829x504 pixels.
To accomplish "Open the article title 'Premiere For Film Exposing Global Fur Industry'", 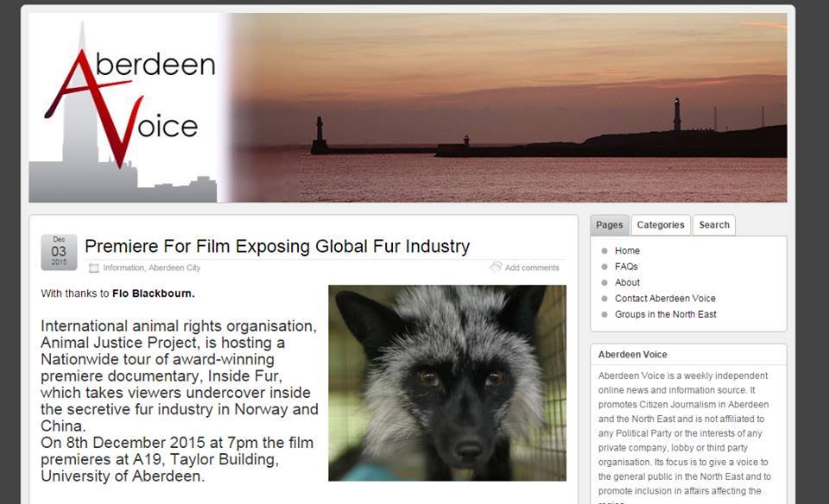I will 277,246.
